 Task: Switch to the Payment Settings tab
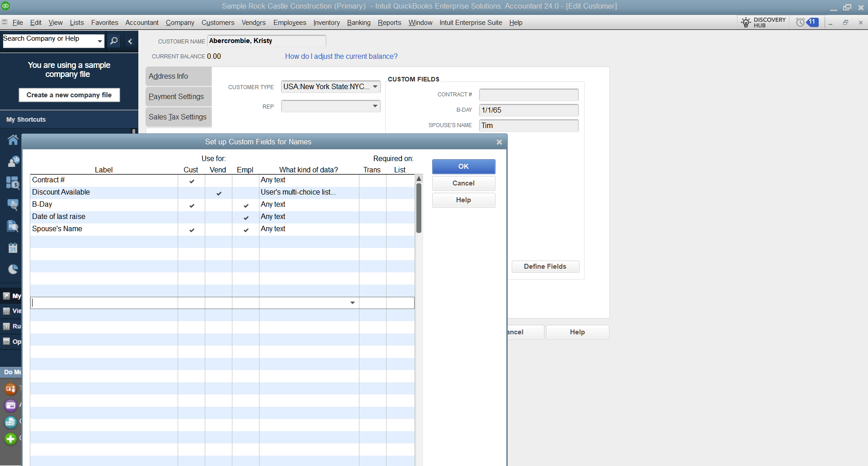click(x=179, y=97)
